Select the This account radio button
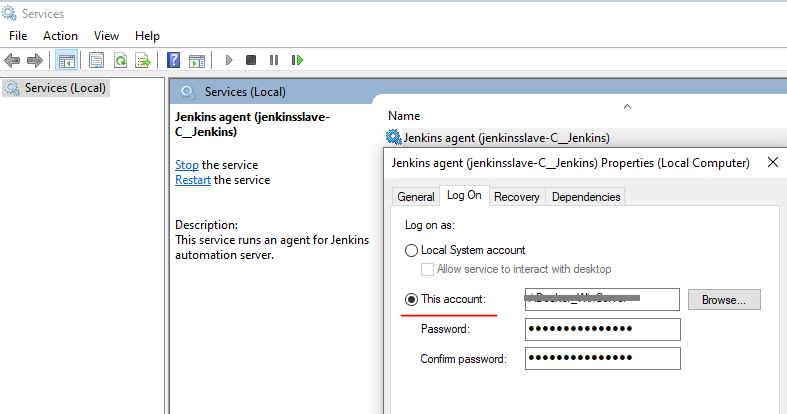 click(x=411, y=299)
